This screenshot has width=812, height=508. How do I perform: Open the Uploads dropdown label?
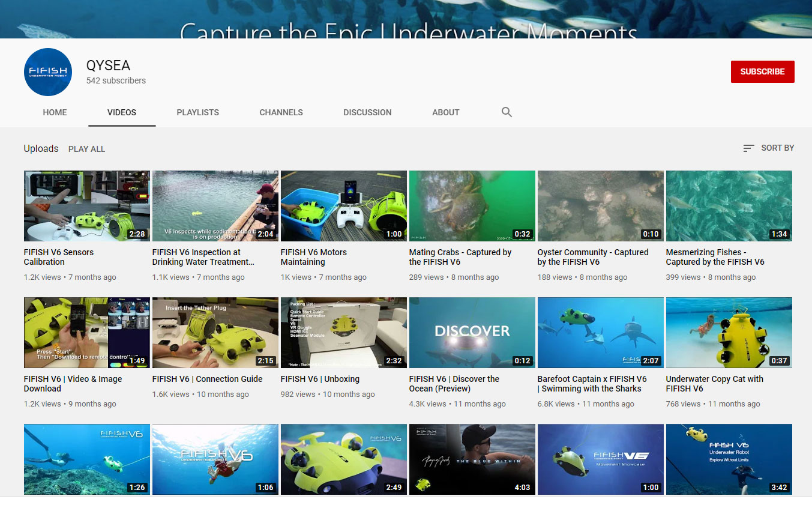coord(41,148)
